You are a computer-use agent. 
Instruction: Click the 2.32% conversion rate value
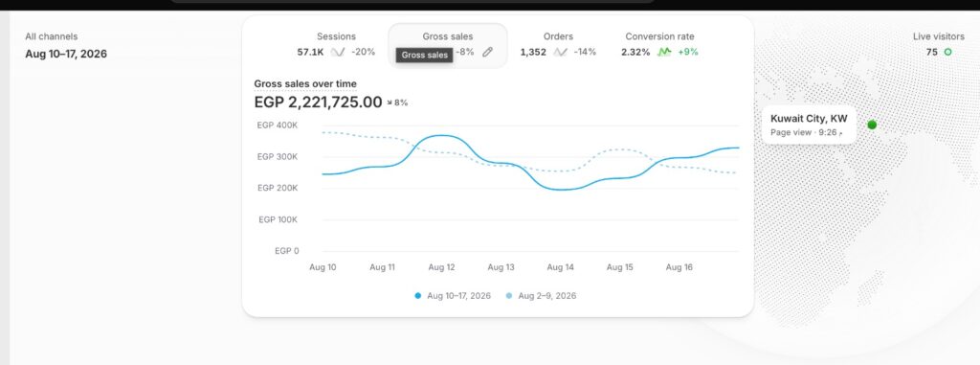coord(635,52)
